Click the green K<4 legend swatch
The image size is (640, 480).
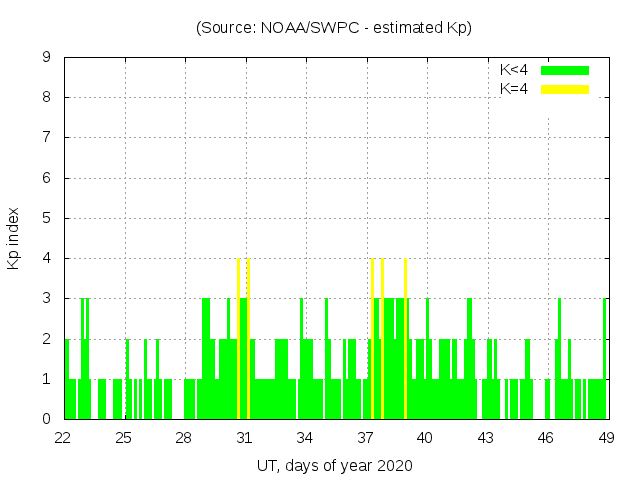[x=565, y=70]
